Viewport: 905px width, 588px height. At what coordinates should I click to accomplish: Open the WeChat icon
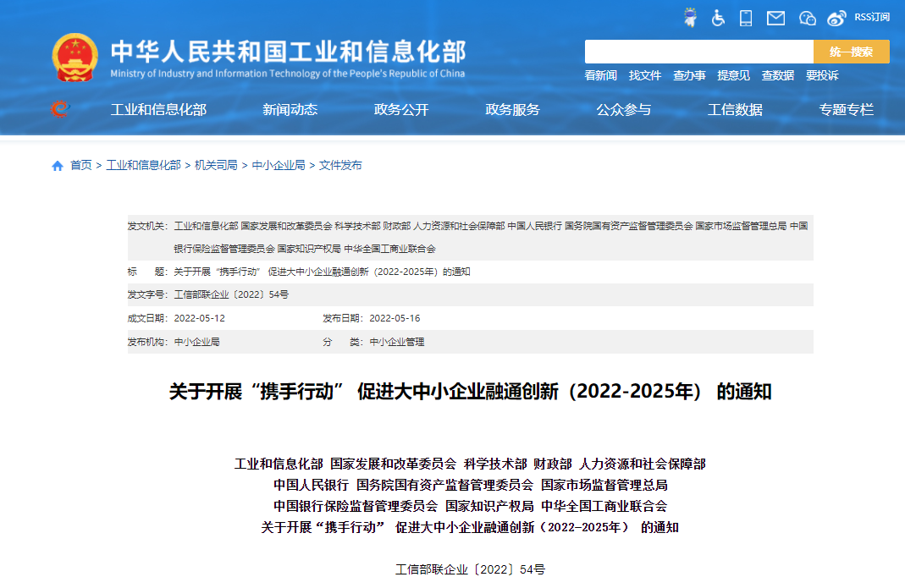807,19
